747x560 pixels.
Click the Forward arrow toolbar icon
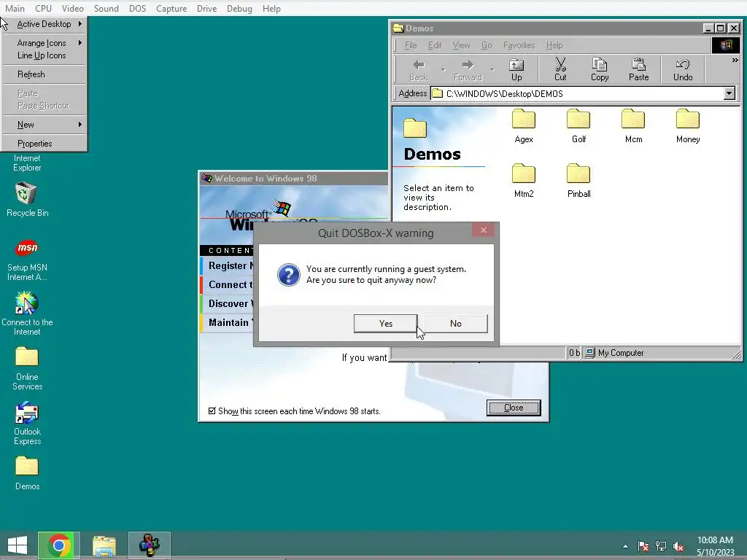(468, 69)
